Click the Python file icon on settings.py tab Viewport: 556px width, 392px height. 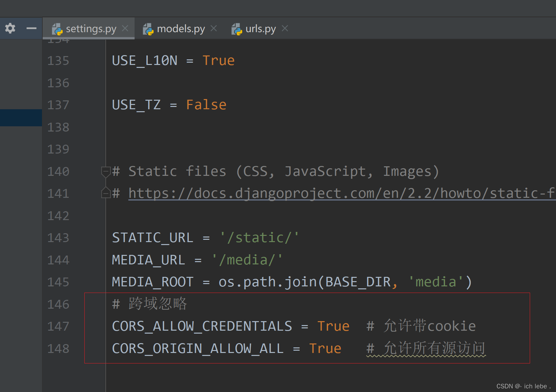coord(57,29)
